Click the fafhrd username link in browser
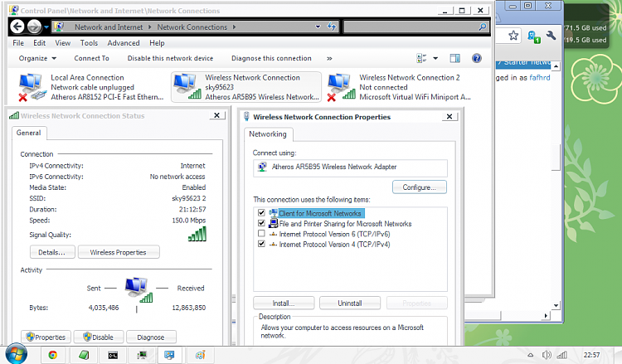This screenshot has height=364, width=622. pos(540,78)
